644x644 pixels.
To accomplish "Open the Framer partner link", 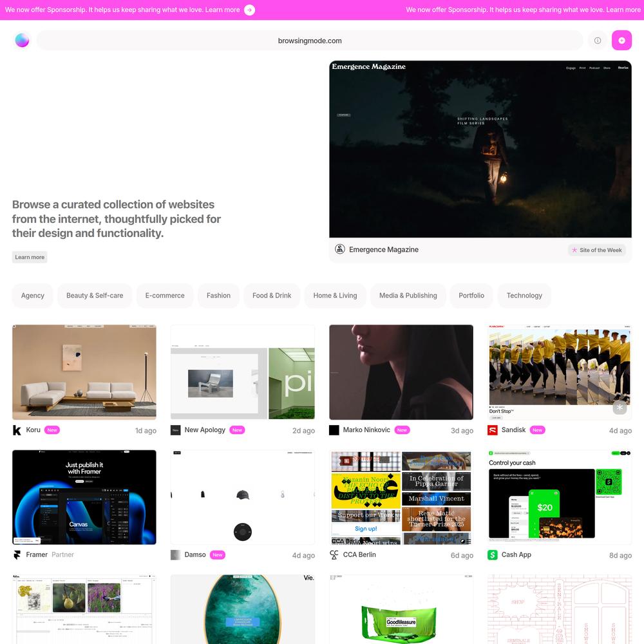I will (x=37, y=554).
